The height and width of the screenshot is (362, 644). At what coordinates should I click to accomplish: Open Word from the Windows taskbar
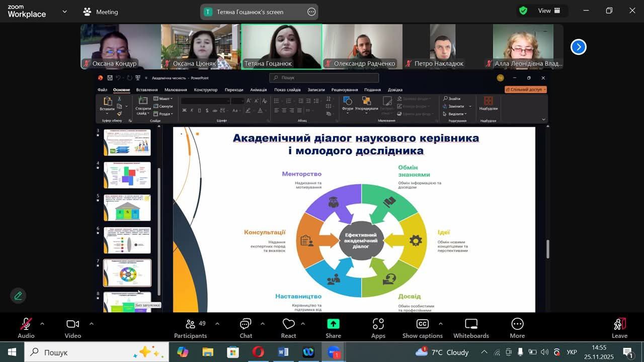click(283, 352)
